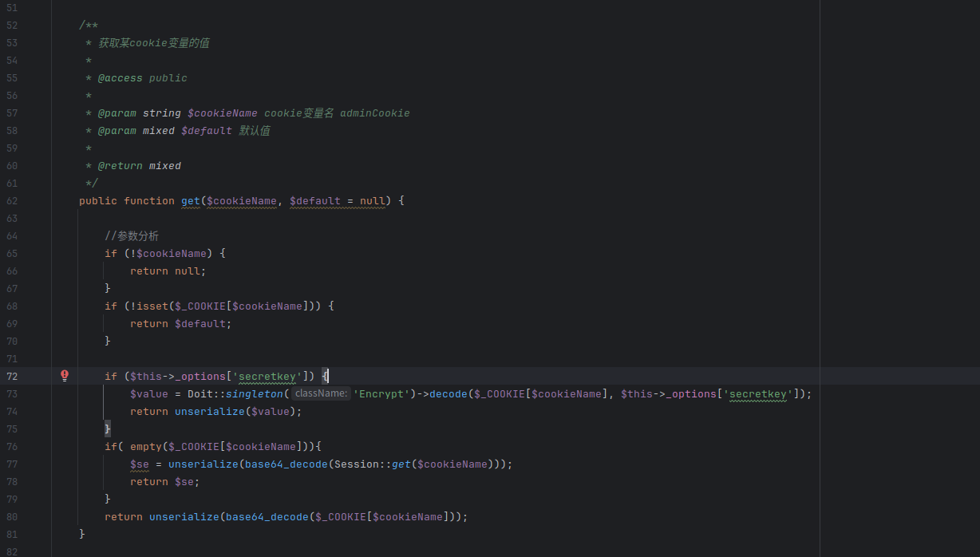Screen dimensions: 980x557
Task: Click adminCookie in the doc comment
Action: tap(375, 113)
